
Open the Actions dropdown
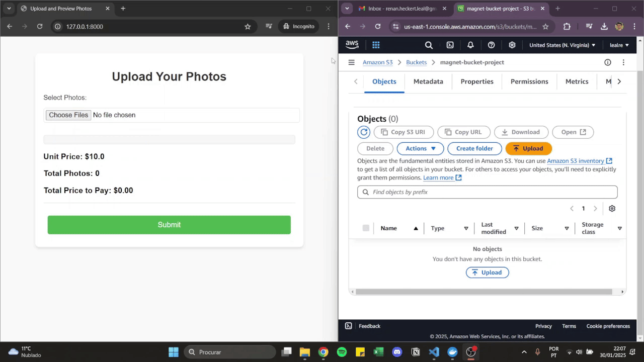point(420,148)
